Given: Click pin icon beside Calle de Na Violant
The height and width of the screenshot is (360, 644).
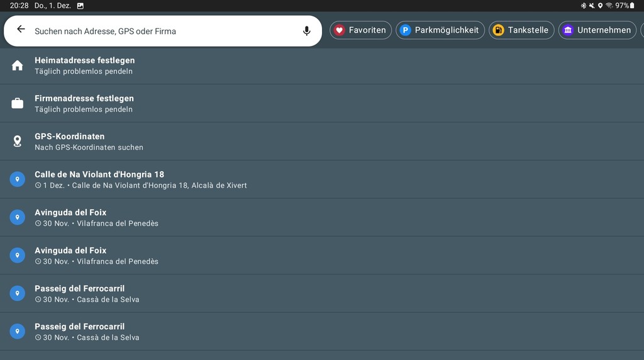Looking at the screenshot, I should coord(17,179).
